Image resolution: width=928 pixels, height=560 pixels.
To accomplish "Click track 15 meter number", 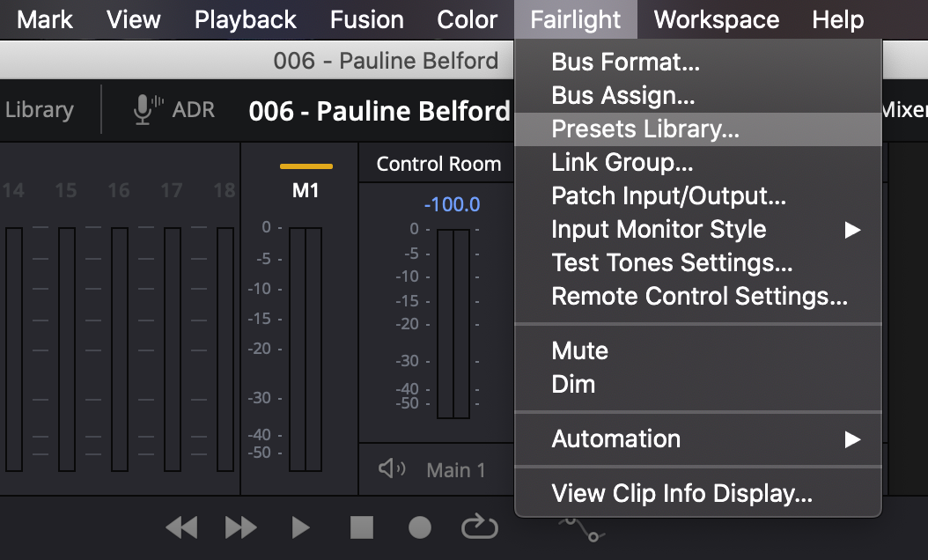I will (66, 190).
